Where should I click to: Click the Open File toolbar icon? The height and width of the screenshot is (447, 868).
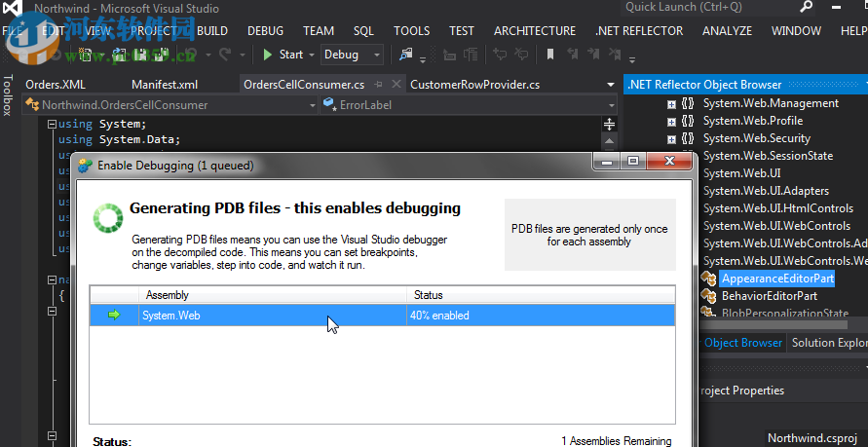(x=119, y=55)
